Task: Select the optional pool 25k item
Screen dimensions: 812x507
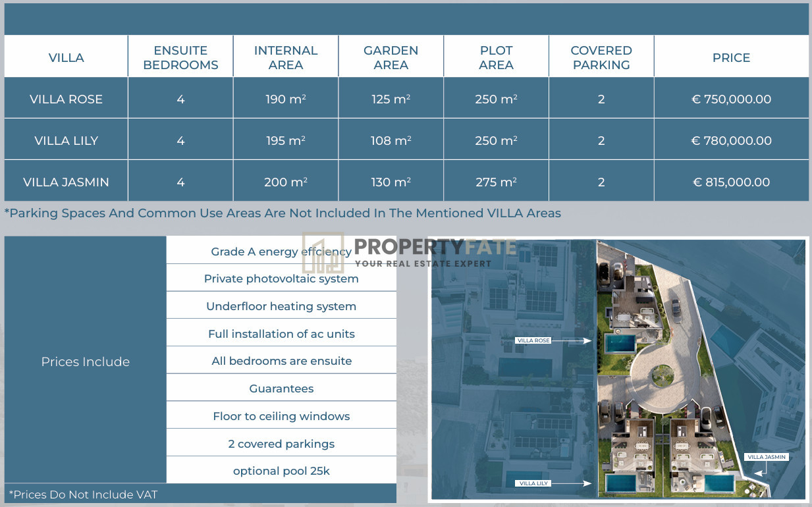Action: click(x=281, y=471)
